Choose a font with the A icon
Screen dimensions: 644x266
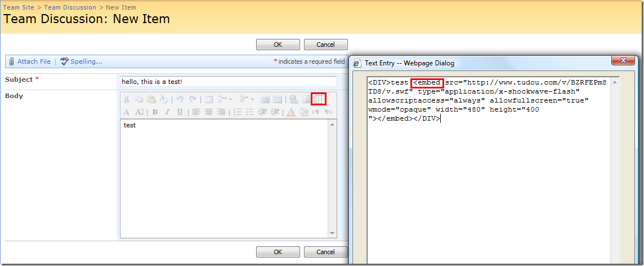pos(126,112)
